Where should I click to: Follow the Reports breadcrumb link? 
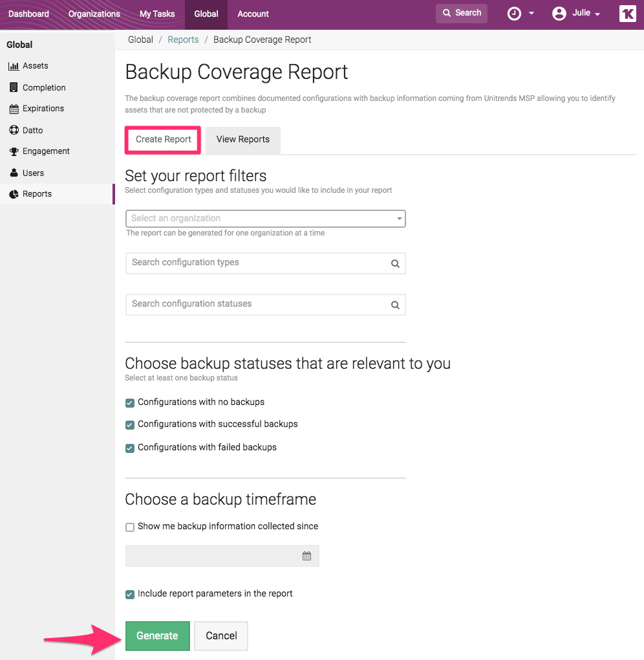pos(183,39)
